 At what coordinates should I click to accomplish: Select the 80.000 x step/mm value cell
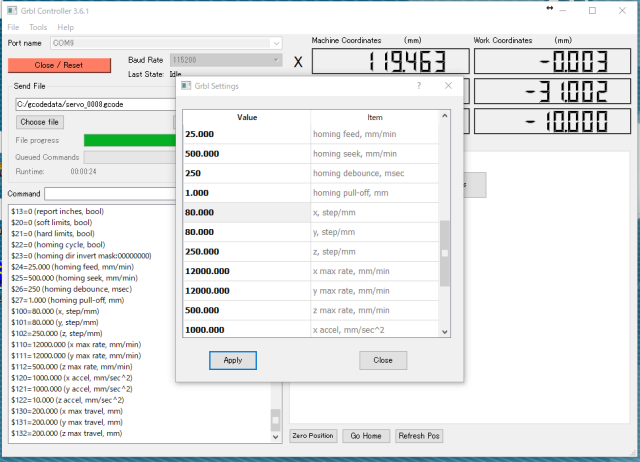pos(247,213)
